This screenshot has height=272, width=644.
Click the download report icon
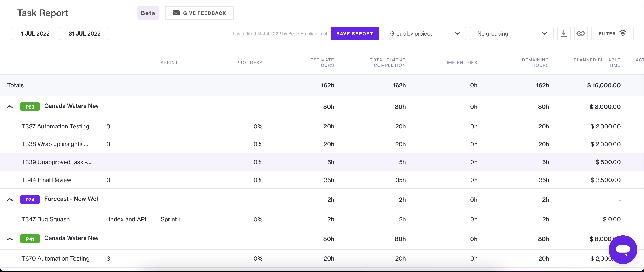click(x=563, y=33)
